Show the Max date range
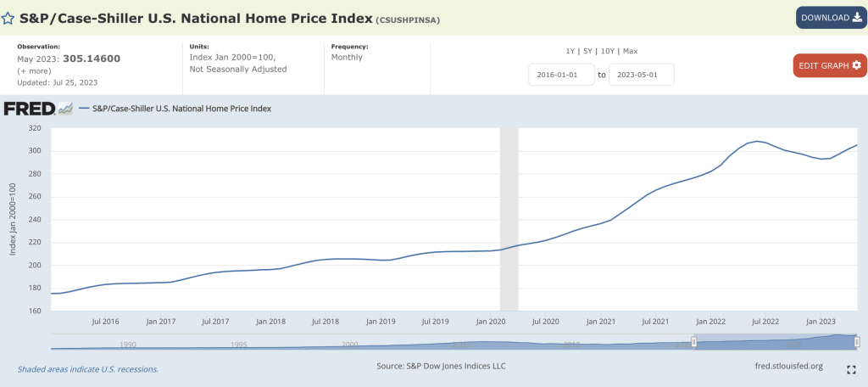 (631, 51)
